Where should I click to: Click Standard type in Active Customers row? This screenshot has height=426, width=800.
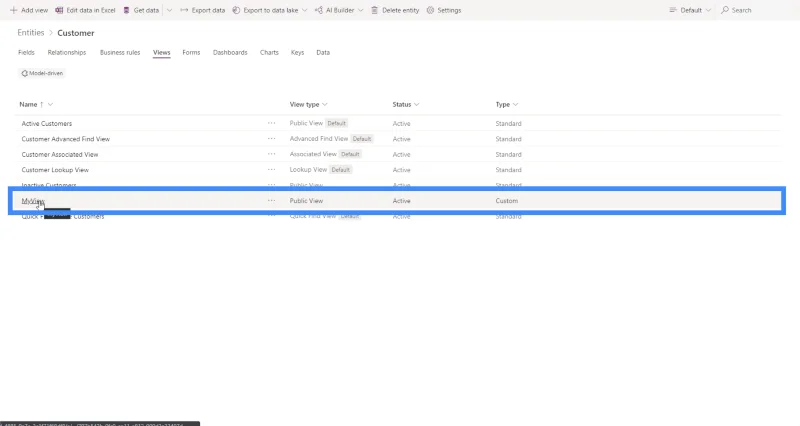(508, 123)
